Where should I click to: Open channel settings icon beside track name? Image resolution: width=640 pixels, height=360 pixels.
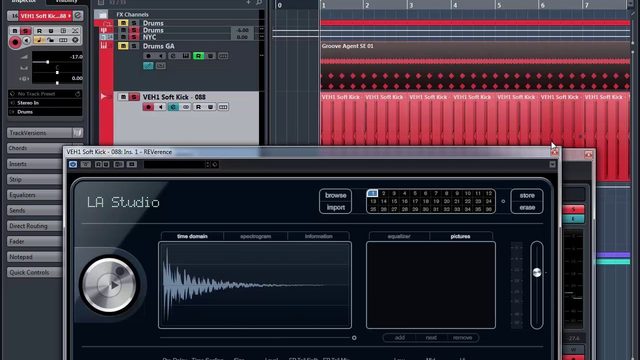(x=78, y=16)
